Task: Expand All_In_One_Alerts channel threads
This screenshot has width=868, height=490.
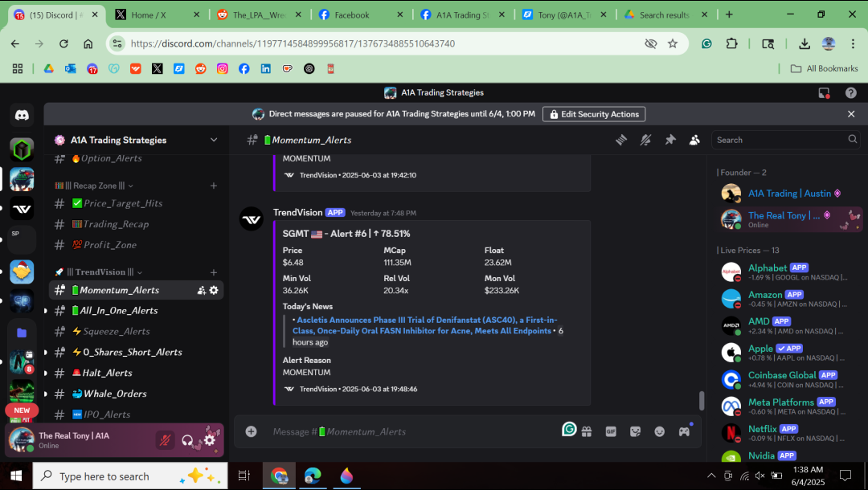Action: coord(46,311)
